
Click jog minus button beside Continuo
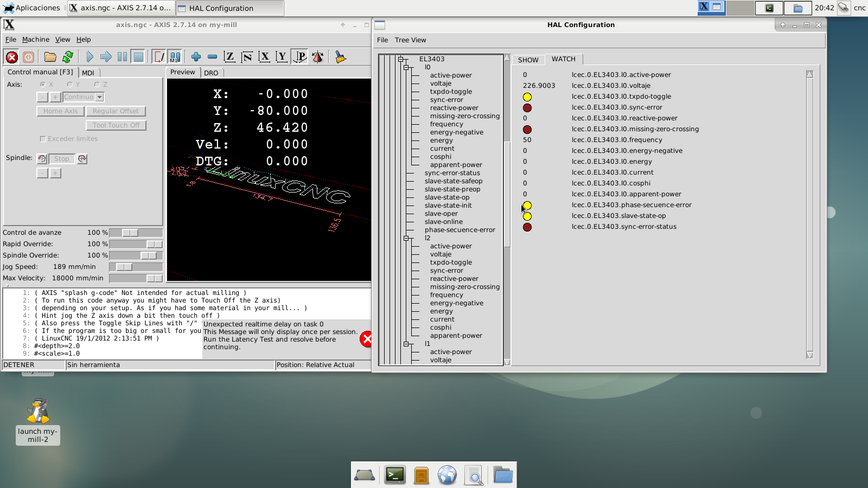coord(42,97)
